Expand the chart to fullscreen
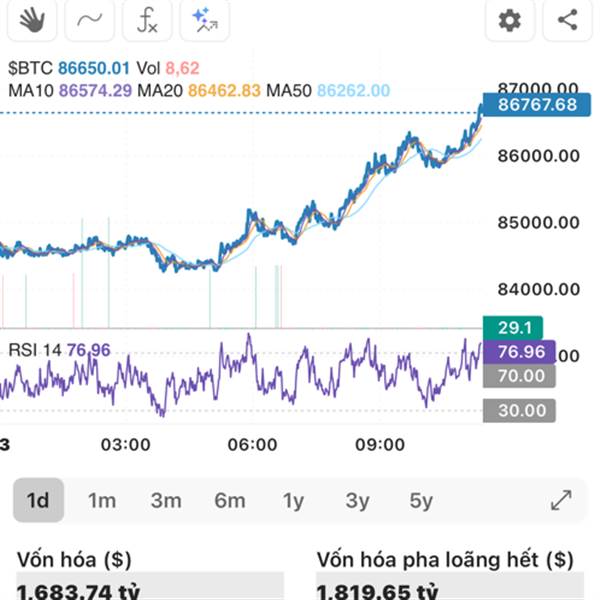 (x=561, y=500)
